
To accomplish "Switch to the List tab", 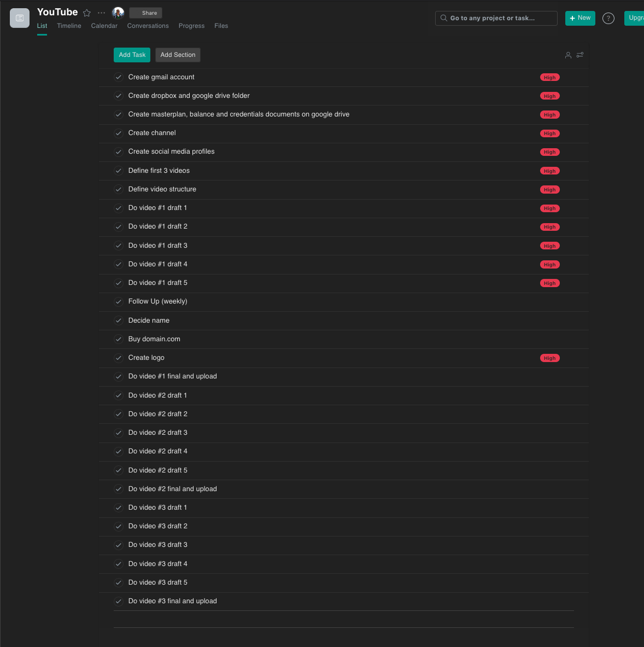I will (x=42, y=26).
